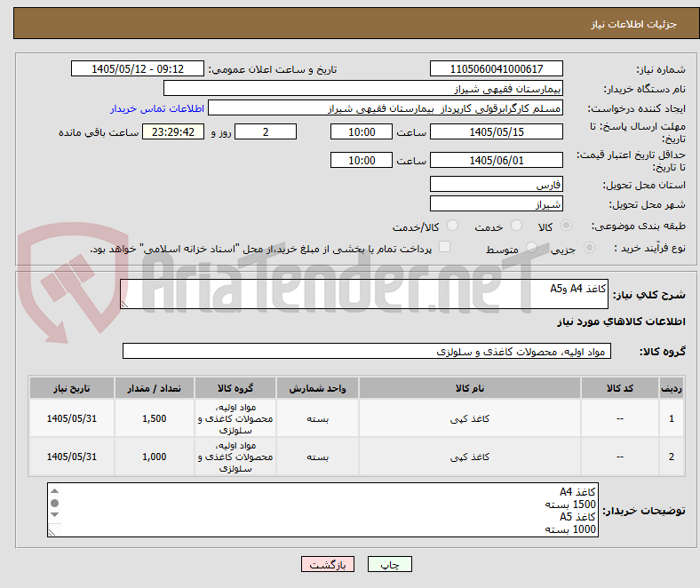The image size is (700, 588).
Task: Click price validity time 10:00 field
Action: coord(362,160)
